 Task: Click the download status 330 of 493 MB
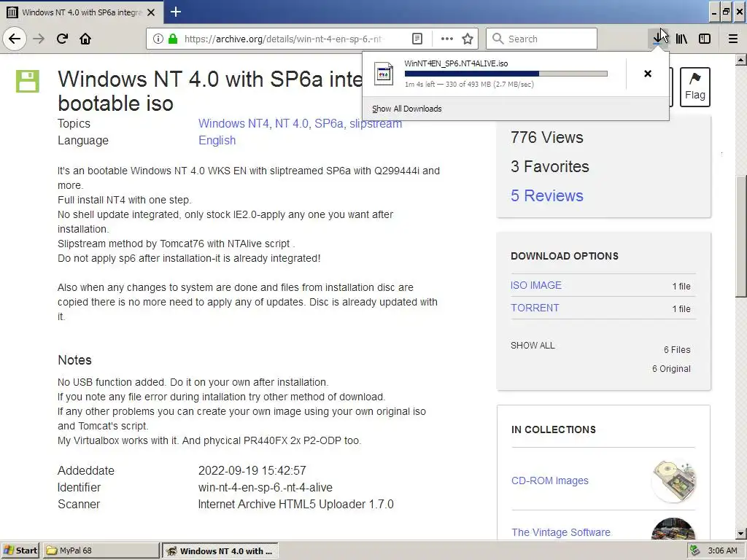click(469, 85)
